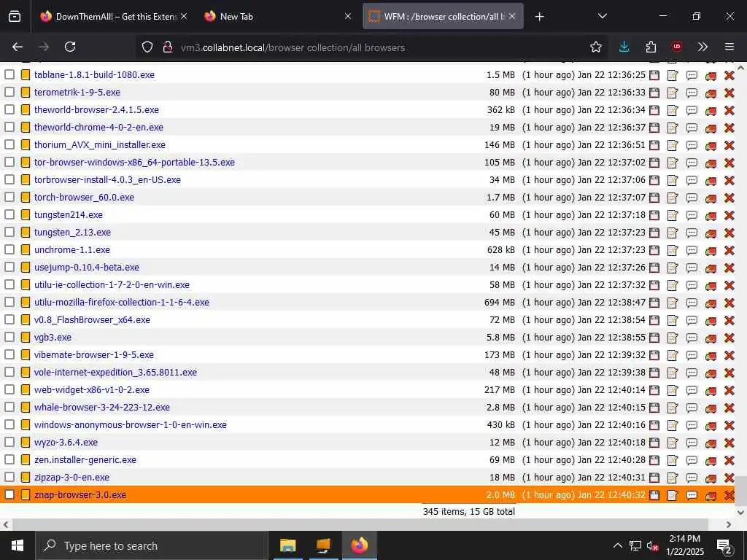Open zen.installer-generic.exe file link
The image size is (747, 560).
pos(85,459)
